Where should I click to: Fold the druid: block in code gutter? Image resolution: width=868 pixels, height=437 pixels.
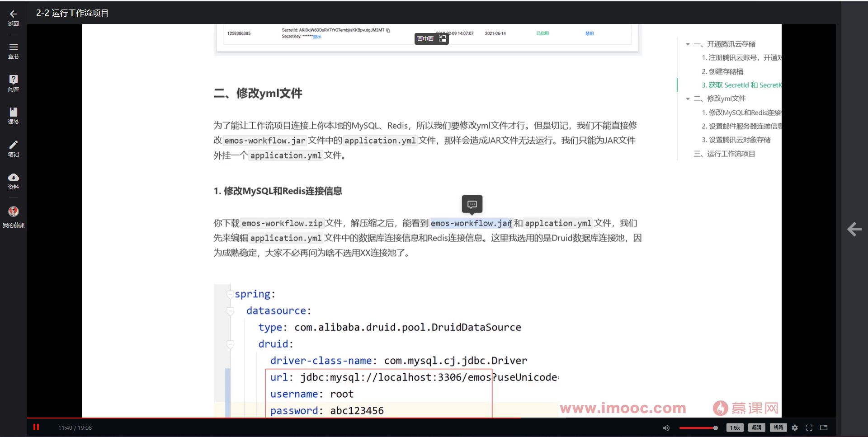pyautogui.click(x=230, y=344)
